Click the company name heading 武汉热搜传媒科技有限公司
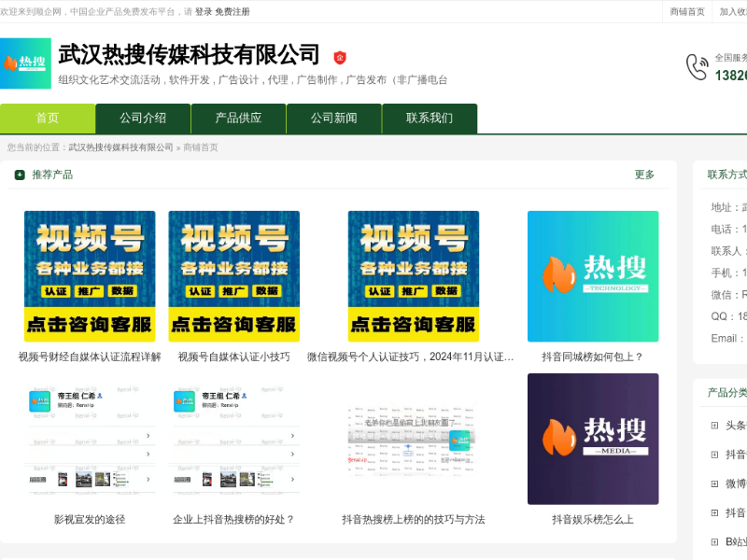This screenshot has height=560, width=747. pyautogui.click(x=190, y=55)
